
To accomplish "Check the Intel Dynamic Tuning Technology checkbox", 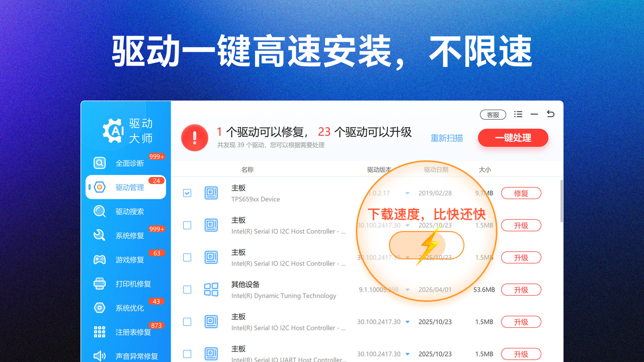I will tap(187, 290).
